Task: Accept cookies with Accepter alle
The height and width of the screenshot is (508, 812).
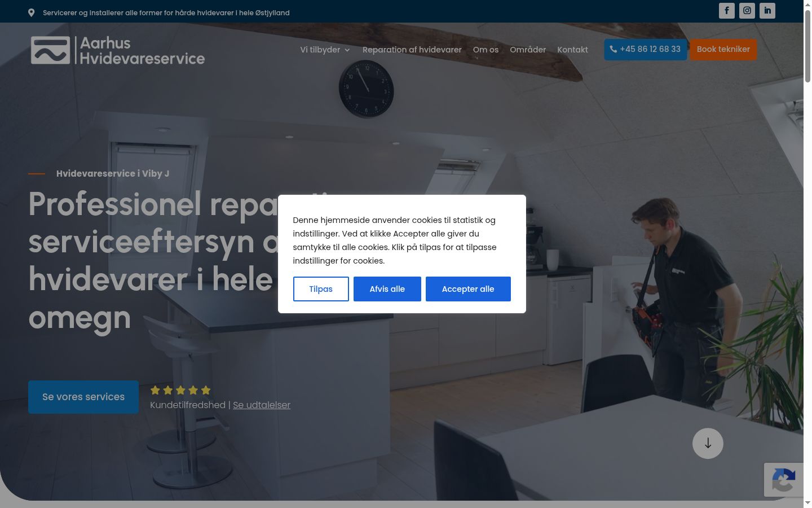Action: point(468,289)
